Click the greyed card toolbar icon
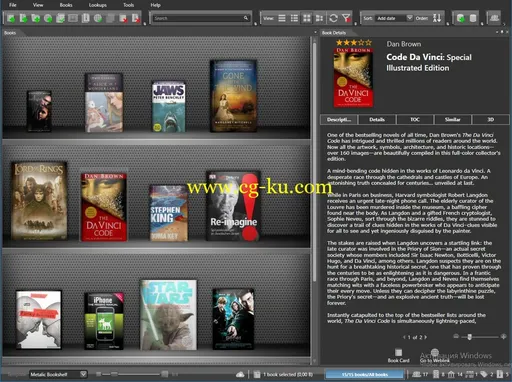The width and height of the screenshot is (512, 382). [x=73, y=18]
